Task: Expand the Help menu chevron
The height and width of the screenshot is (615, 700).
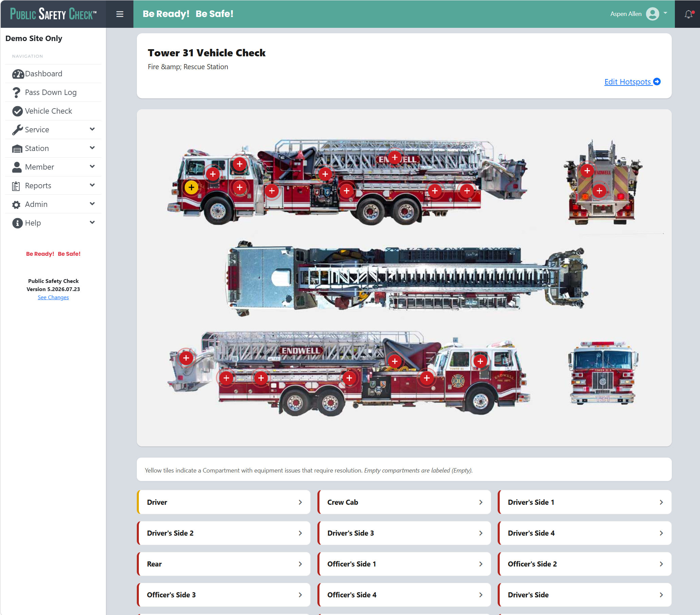Action: point(92,223)
